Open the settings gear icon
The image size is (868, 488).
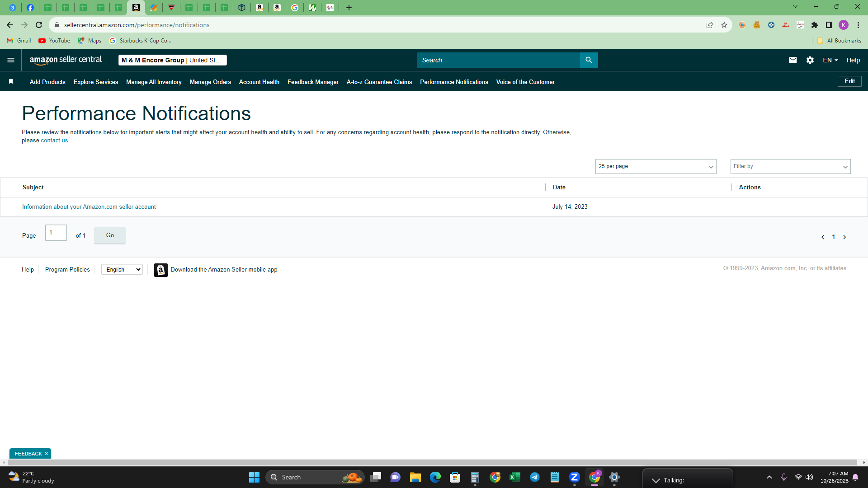click(810, 60)
